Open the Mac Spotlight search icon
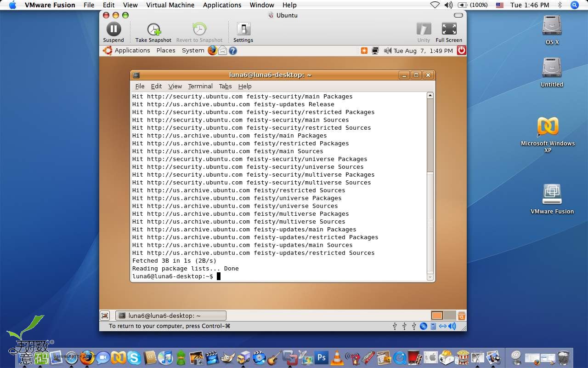Viewport: 588px width, 368px height. tap(574, 5)
